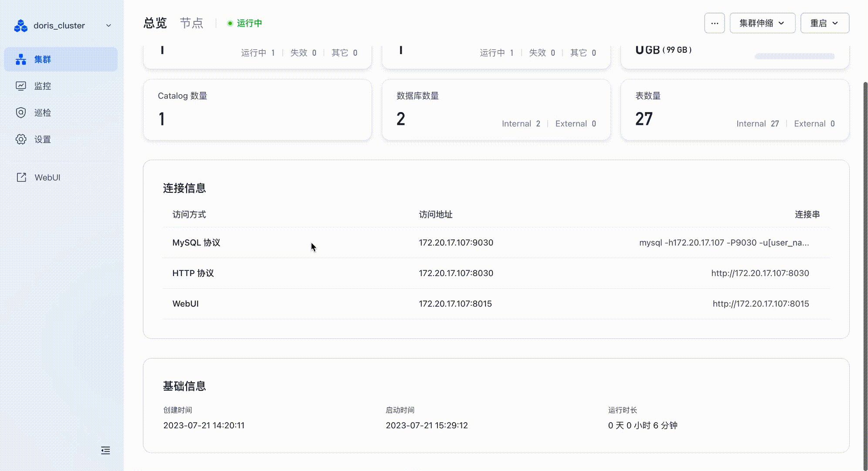
Task: Click the 访问方式 column header
Action: tap(189, 215)
